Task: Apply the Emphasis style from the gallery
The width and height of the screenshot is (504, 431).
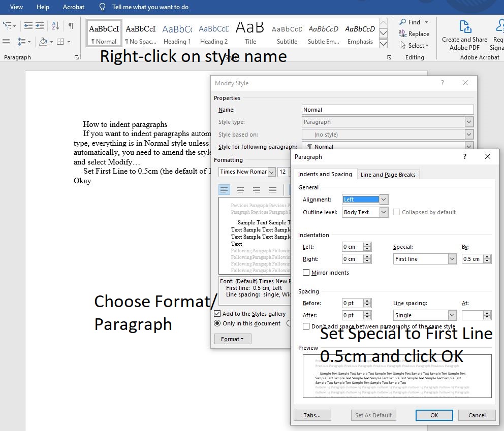Action: pyautogui.click(x=360, y=34)
